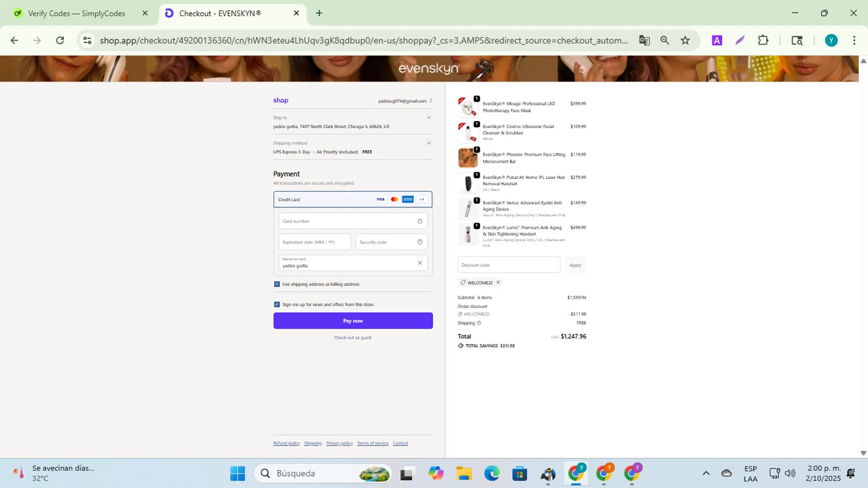Open Chrome profile avatar Y

(832, 41)
